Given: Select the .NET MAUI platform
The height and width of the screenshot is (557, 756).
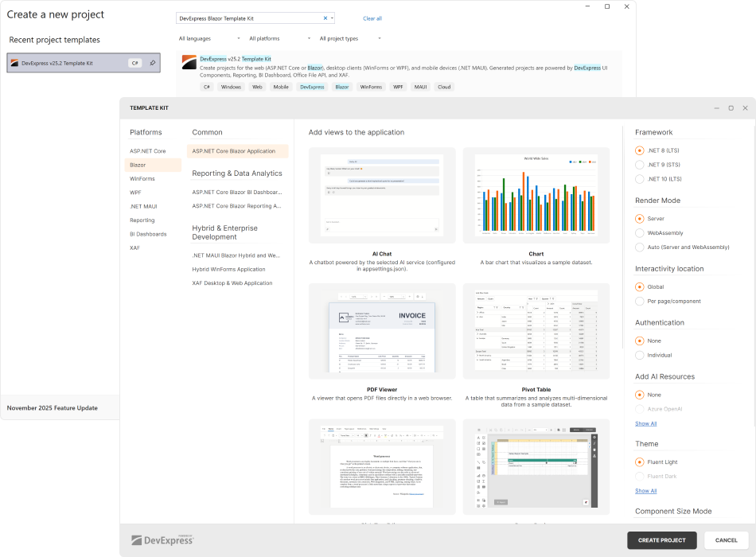Looking at the screenshot, I should pos(143,206).
